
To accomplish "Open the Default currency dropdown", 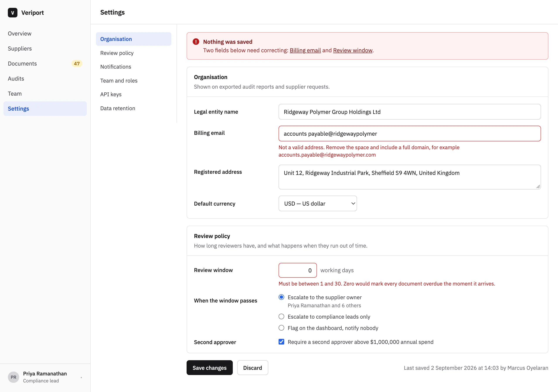I will click(318, 204).
